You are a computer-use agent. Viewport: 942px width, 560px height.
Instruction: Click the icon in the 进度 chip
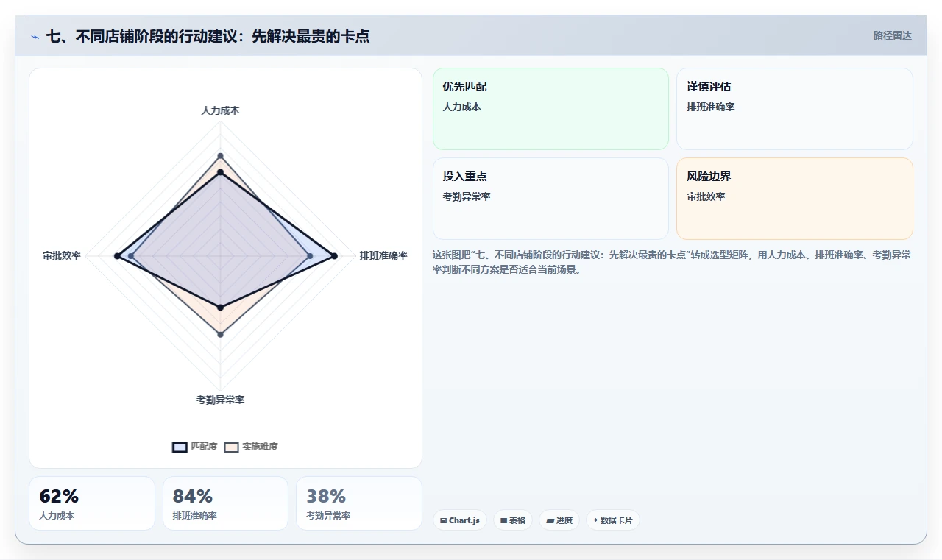550,520
